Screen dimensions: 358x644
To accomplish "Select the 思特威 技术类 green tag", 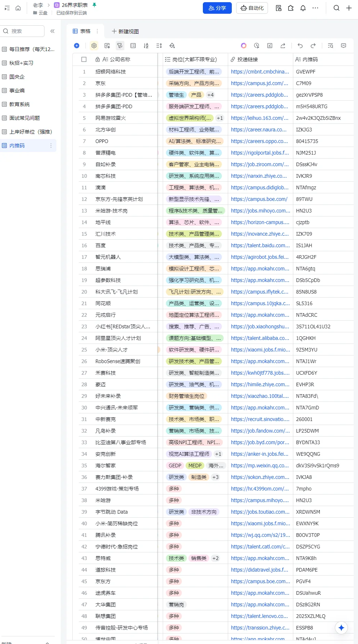I will point(176,558).
